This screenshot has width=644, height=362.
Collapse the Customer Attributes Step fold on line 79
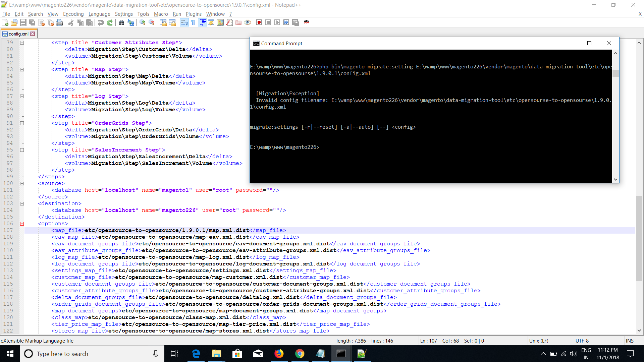point(22,43)
